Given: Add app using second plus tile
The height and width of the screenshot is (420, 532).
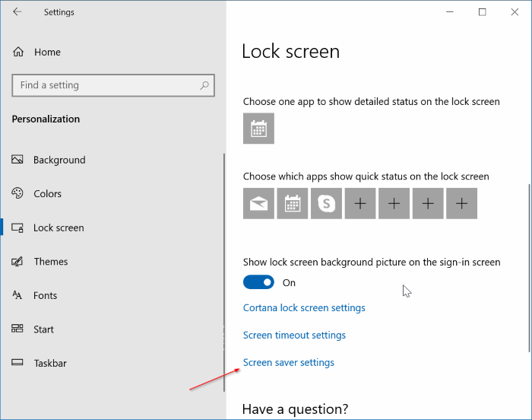Looking at the screenshot, I should coord(394,204).
